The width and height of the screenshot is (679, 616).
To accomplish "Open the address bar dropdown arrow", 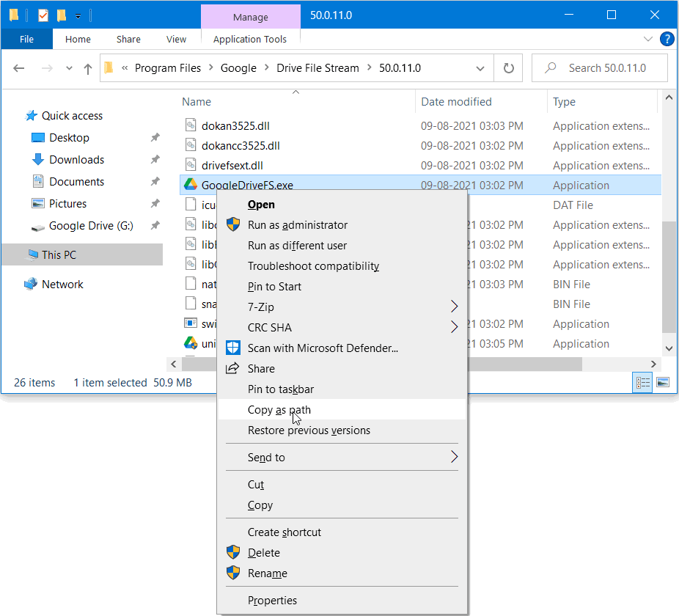I will pos(480,67).
